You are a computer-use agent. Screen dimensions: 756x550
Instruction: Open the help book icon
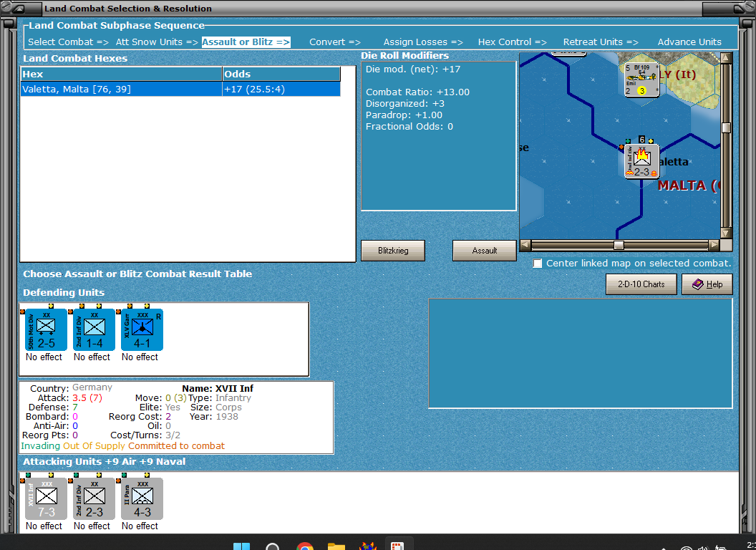698,284
